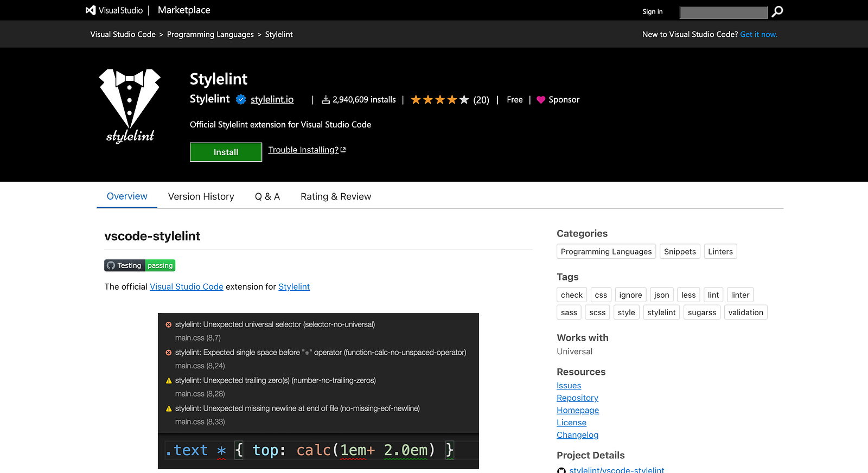
Task: Click the validation tag
Action: pyautogui.click(x=746, y=312)
